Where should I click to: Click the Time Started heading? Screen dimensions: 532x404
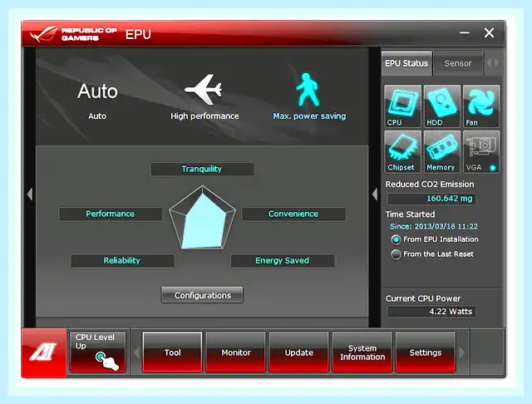point(410,214)
